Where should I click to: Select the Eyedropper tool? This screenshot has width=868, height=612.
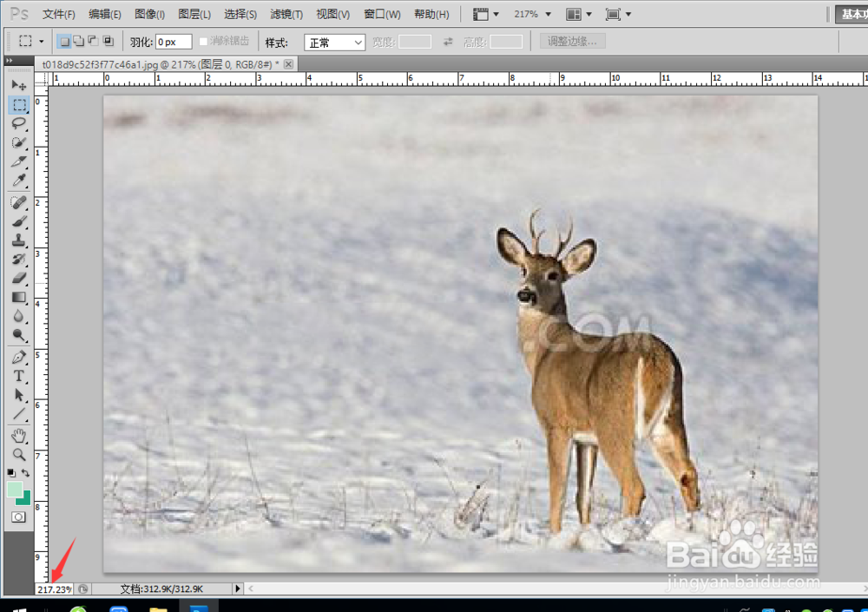pos(19,180)
